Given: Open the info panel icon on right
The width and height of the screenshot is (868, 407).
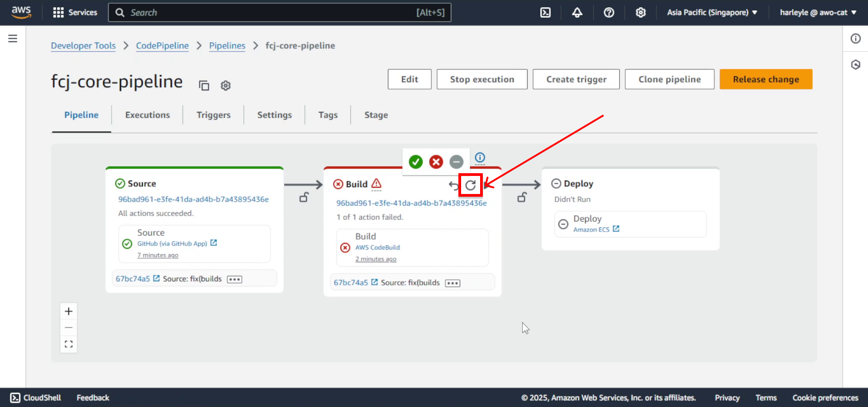Looking at the screenshot, I should 855,38.
